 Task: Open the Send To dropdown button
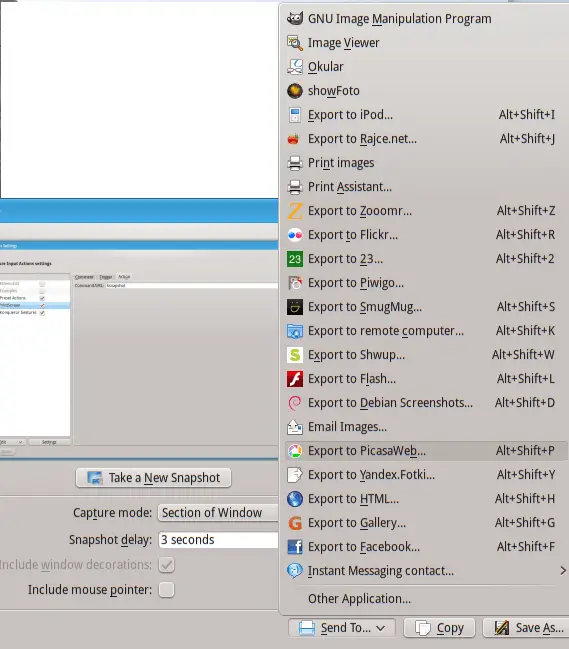[x=342, y=628]
